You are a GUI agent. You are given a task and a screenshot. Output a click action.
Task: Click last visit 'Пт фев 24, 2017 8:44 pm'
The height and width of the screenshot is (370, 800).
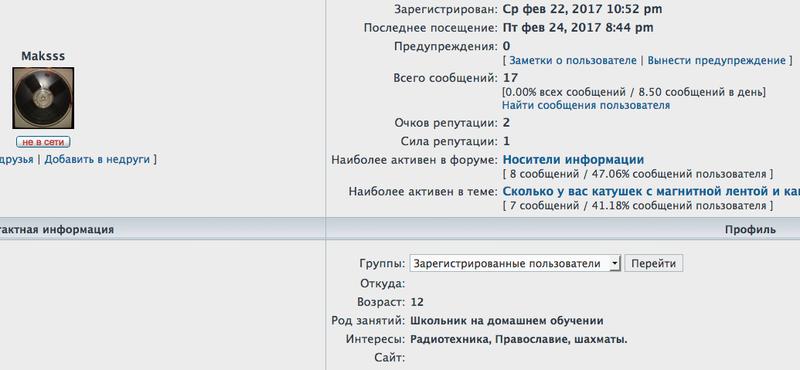coord(578,28)
